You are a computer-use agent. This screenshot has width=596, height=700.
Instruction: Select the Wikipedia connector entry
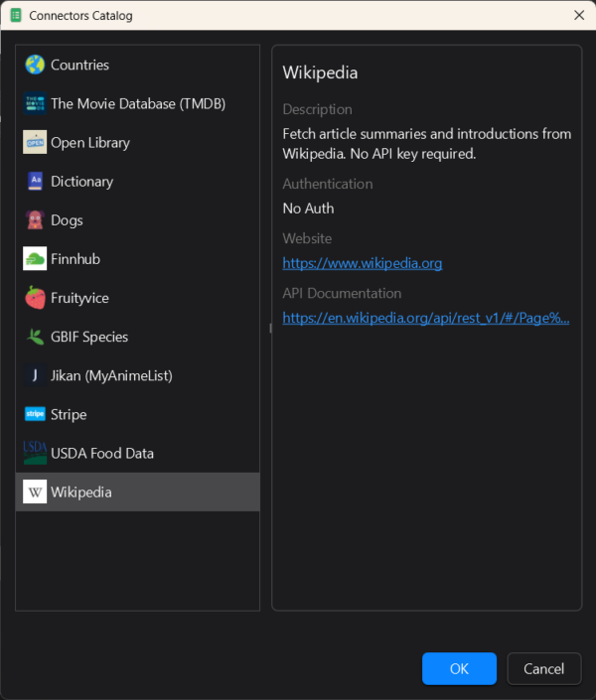point(81,491)
